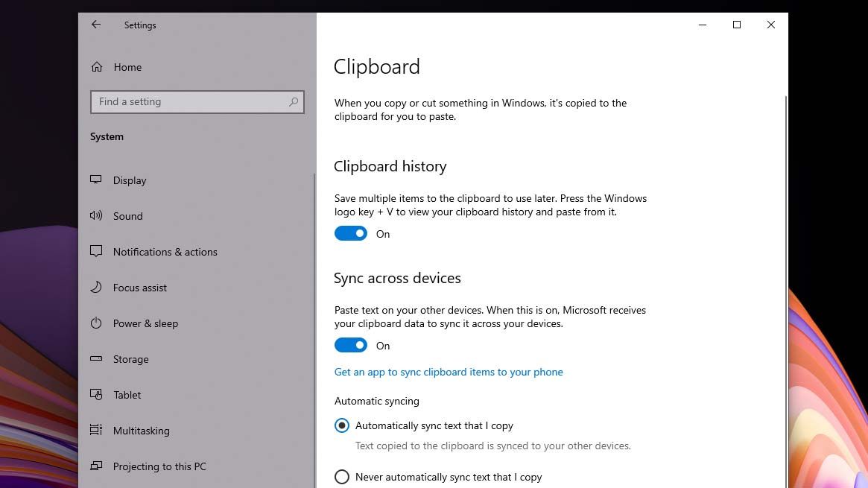The width and height of the screenshot is (868, 488).
Task: Open Storage settings
Action: [131, 359]
